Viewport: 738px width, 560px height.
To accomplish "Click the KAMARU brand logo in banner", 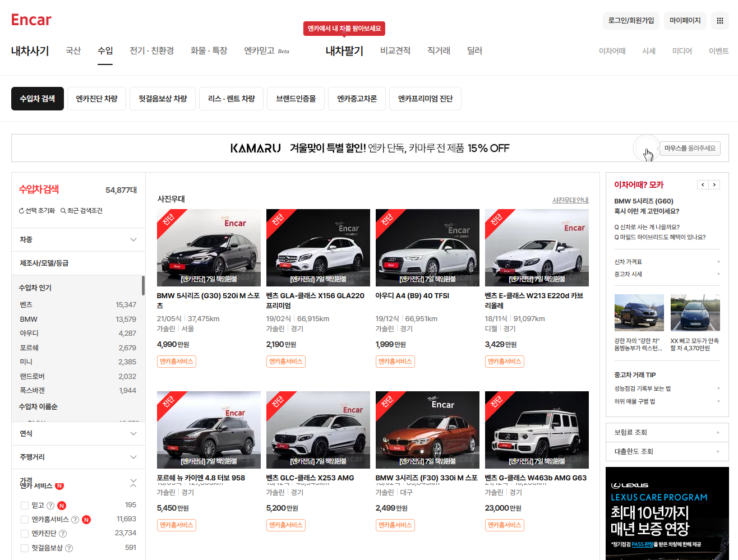I will tap(256, 148).
